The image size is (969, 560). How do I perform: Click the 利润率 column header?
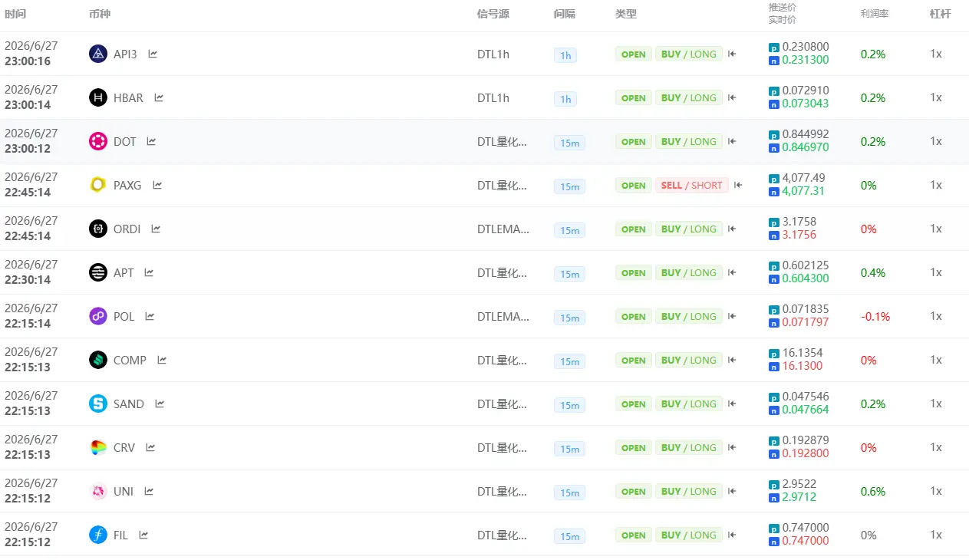point(875,14)
